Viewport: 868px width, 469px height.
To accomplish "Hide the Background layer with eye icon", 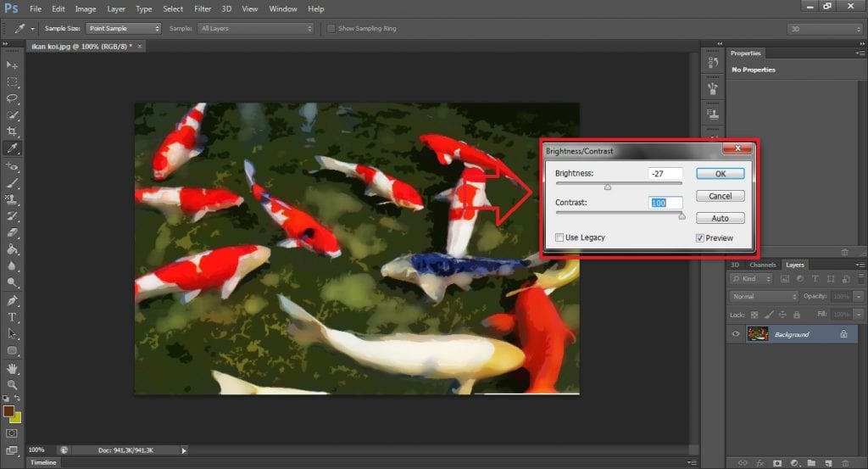I will tap(736, 334).
